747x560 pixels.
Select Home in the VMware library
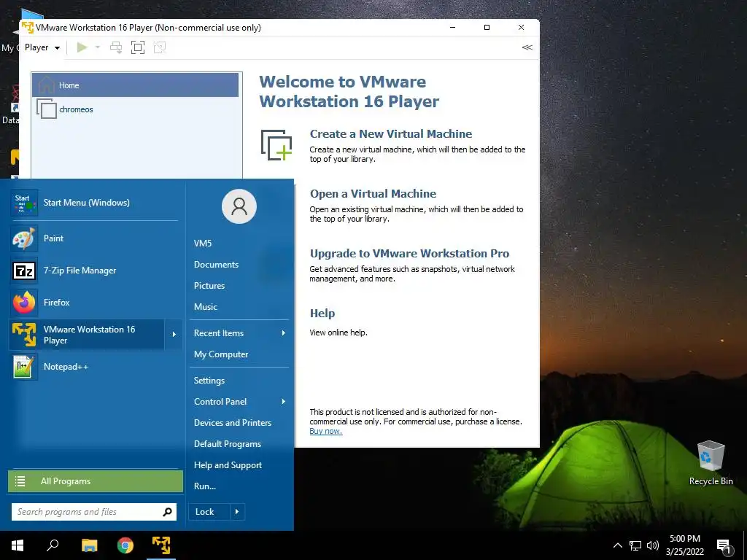[x=135, y=85]
